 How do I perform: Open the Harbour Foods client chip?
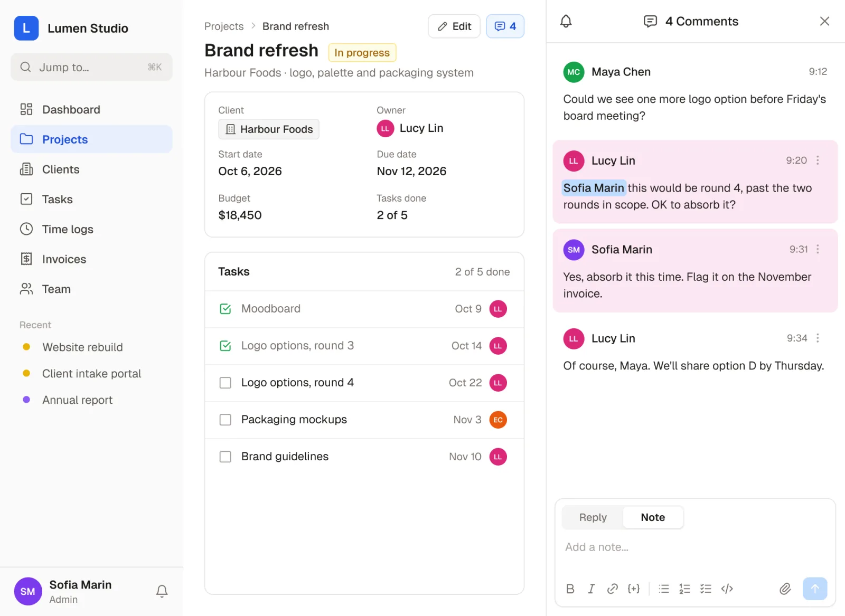269,129
